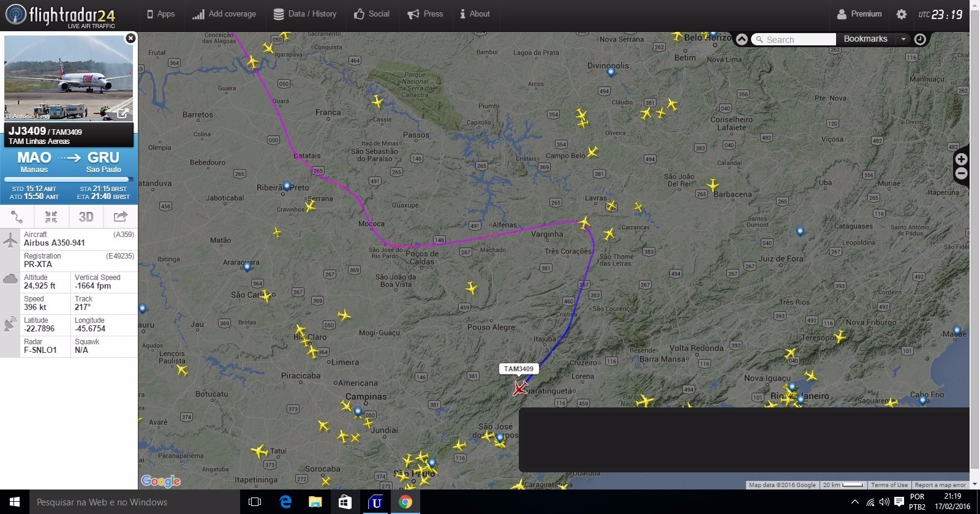
Task: Click the Google logo on map
Action: coord(160,481)
